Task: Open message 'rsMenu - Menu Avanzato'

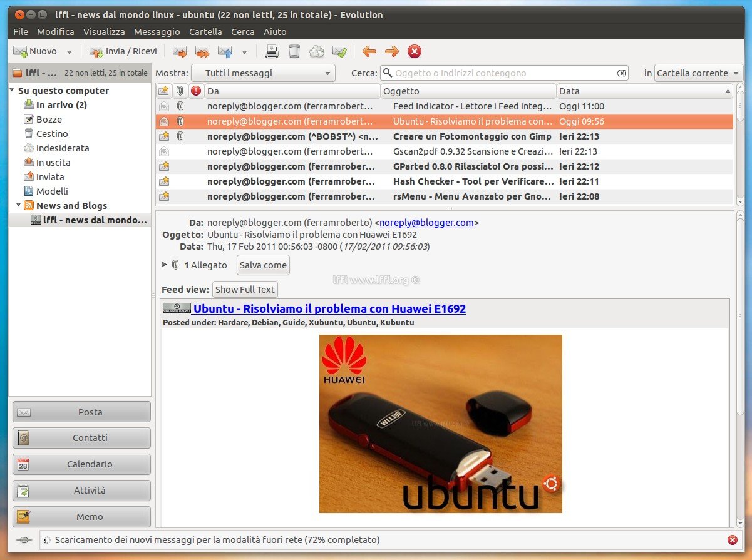Action: coord(445,196)
